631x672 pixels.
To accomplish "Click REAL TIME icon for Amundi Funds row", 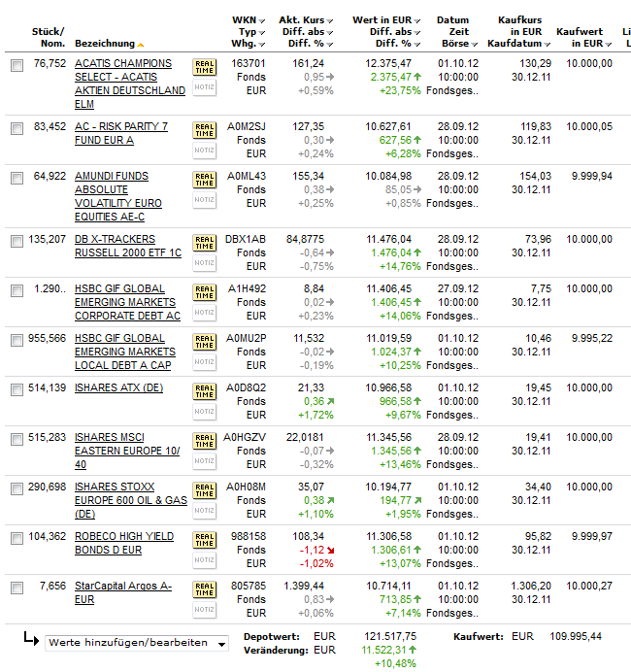I will [204, 180].
